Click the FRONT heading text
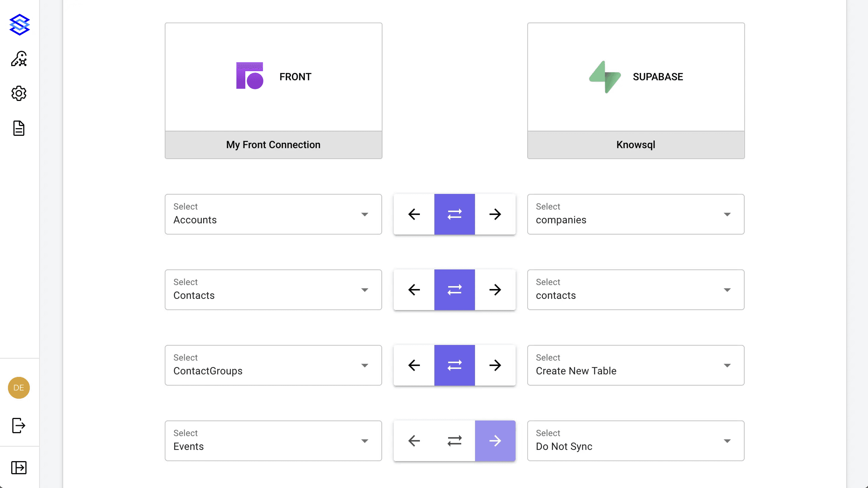Screen dimensions: 868x488 point(295,77)
